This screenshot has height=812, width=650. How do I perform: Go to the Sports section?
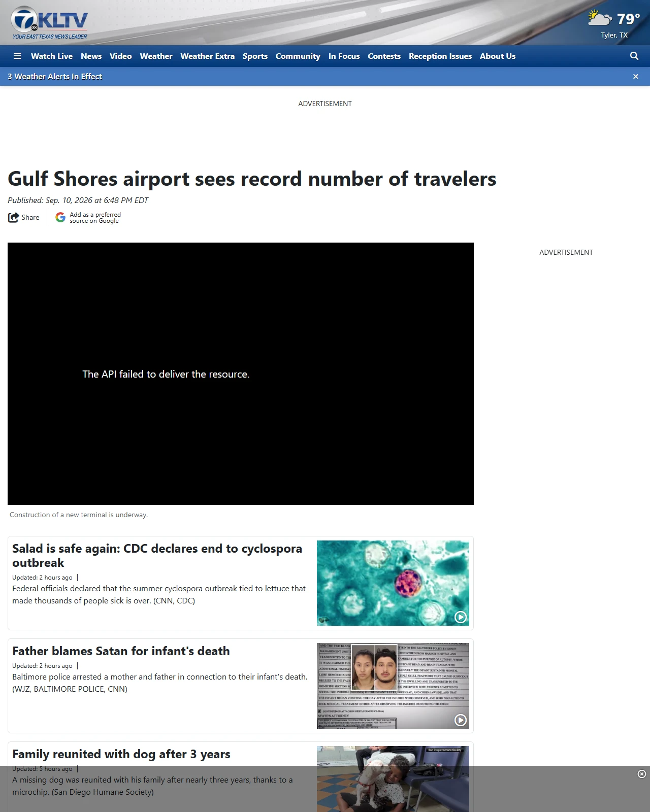tap(255, 56)
